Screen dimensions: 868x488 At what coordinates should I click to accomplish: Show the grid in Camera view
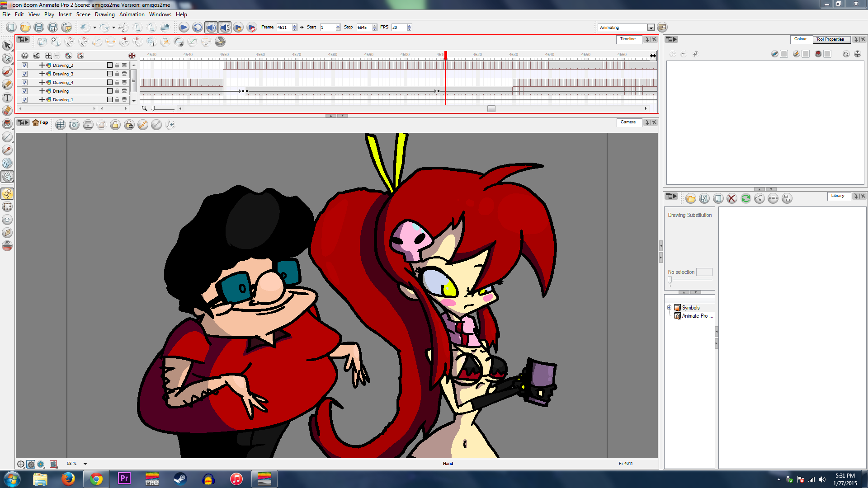pyautogui.click(x=61, y=125)
